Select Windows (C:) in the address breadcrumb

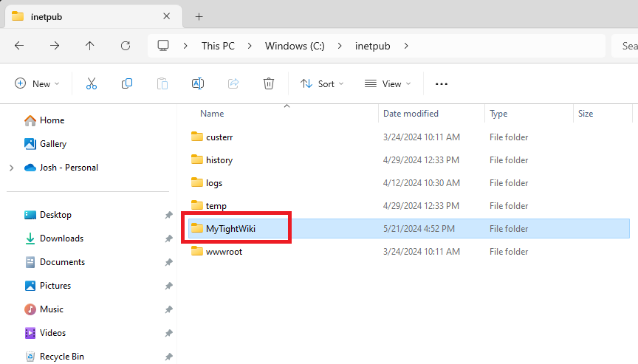[295, 46]
